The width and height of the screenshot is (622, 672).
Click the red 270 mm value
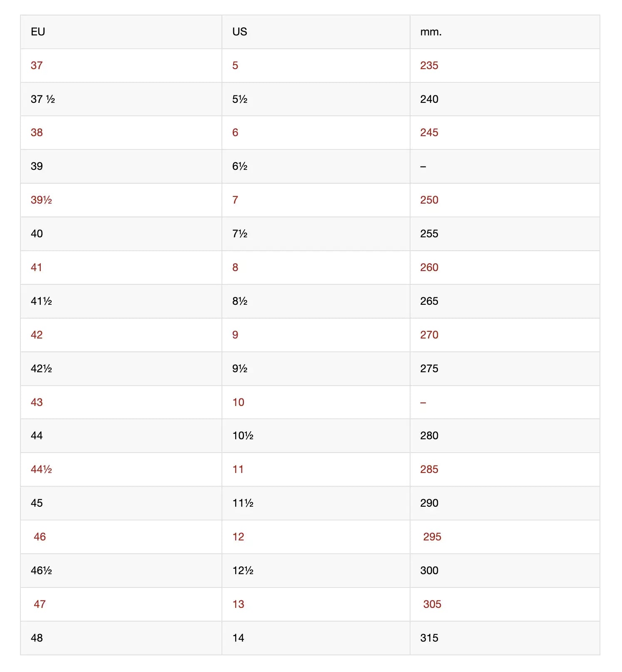click(429, 335)
